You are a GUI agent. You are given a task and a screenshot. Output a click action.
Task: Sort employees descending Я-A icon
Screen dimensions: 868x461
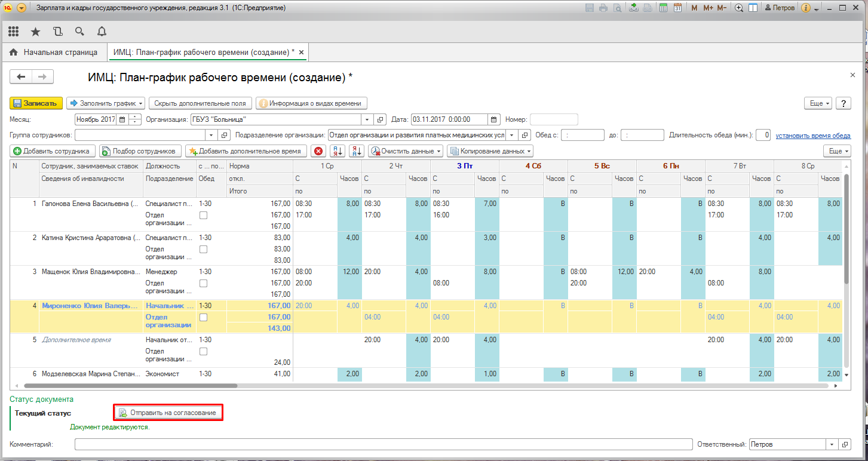357,151
